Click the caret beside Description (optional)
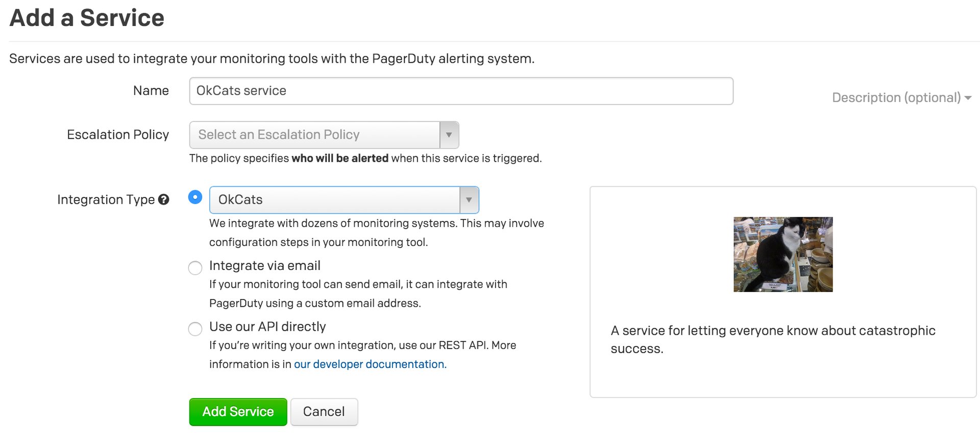Viewport: 980px width, 445px height. pyautogui.click(x=968, y=98)
